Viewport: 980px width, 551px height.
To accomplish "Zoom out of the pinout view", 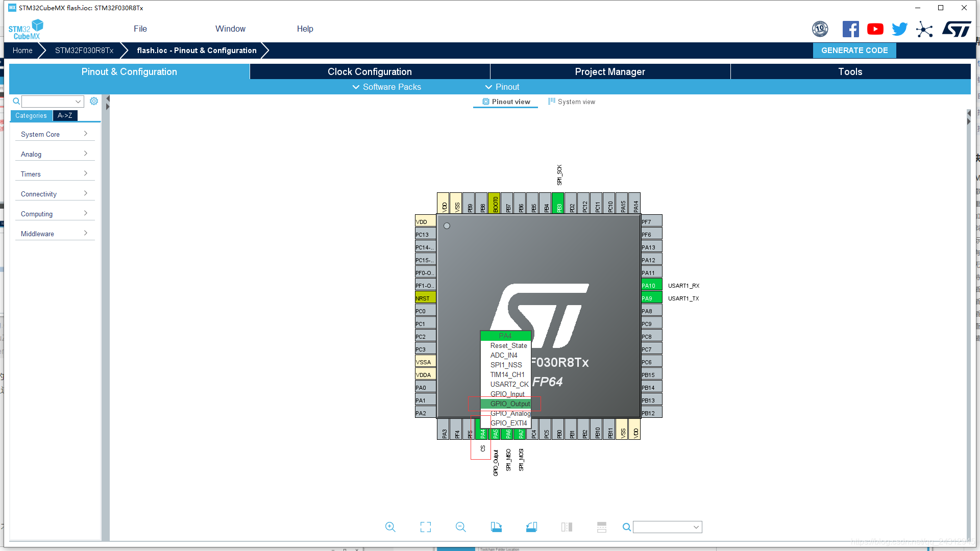I will (x=460, y=527).
